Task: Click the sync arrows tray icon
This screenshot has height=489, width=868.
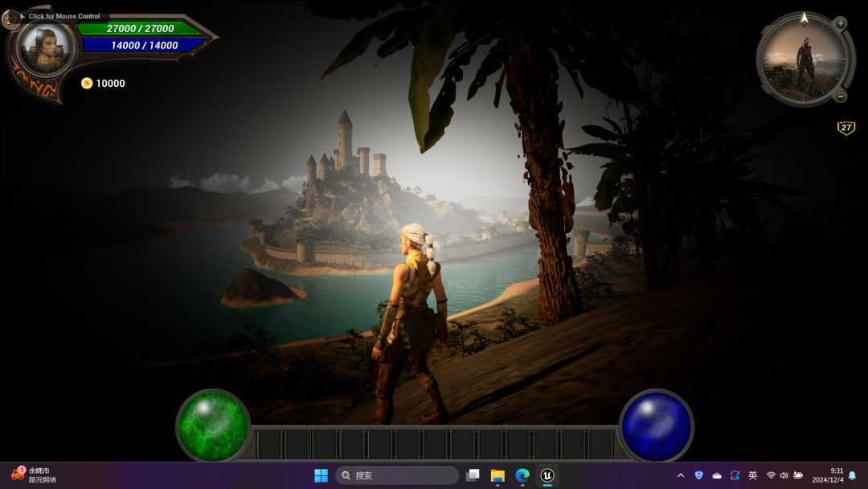Action: click(x=735, y=475)
